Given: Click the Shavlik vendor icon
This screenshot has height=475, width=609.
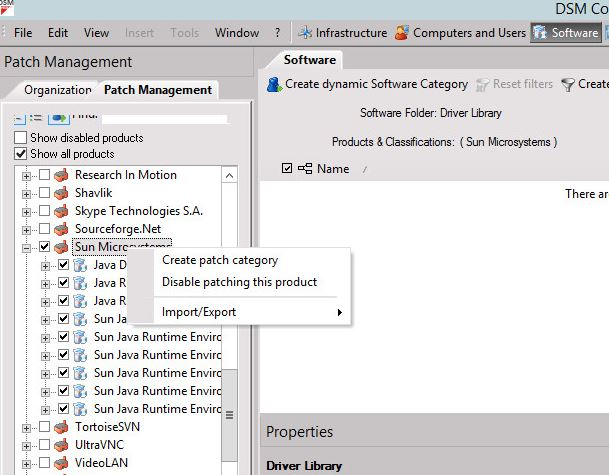Looking at the screenshot, I should [62, 193].
